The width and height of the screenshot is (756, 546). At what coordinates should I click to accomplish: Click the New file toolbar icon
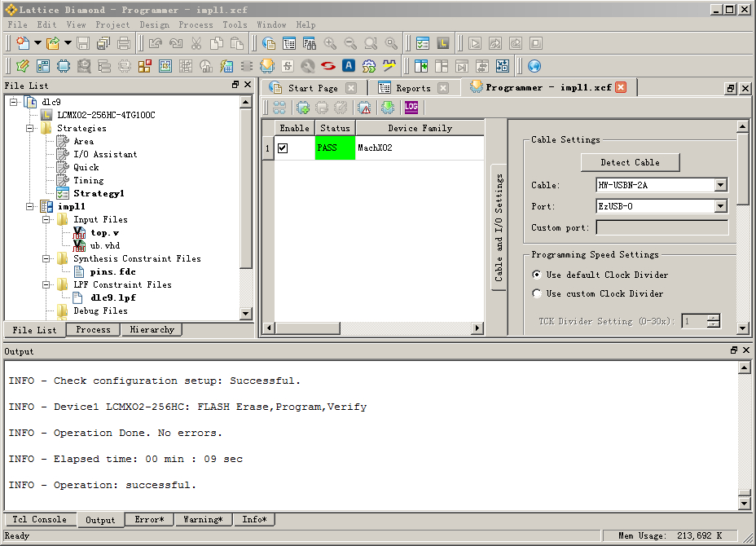click(x=23, y=43)
